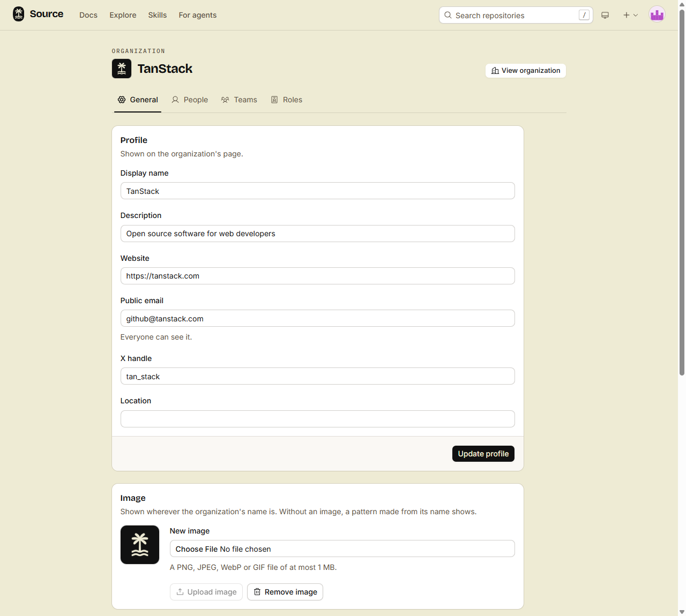Screen dimensions: 686x616
Task: Click the scrollbar down arrow
Action: click(682, 612)
